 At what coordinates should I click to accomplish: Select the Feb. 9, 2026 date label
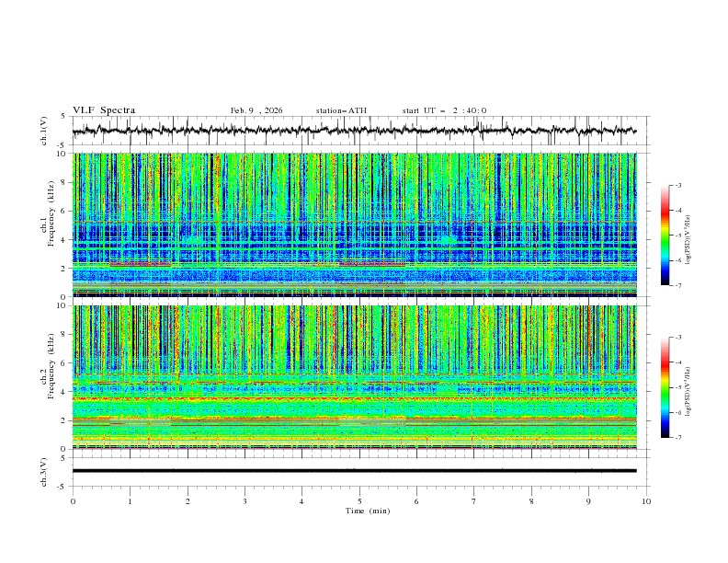256,110
